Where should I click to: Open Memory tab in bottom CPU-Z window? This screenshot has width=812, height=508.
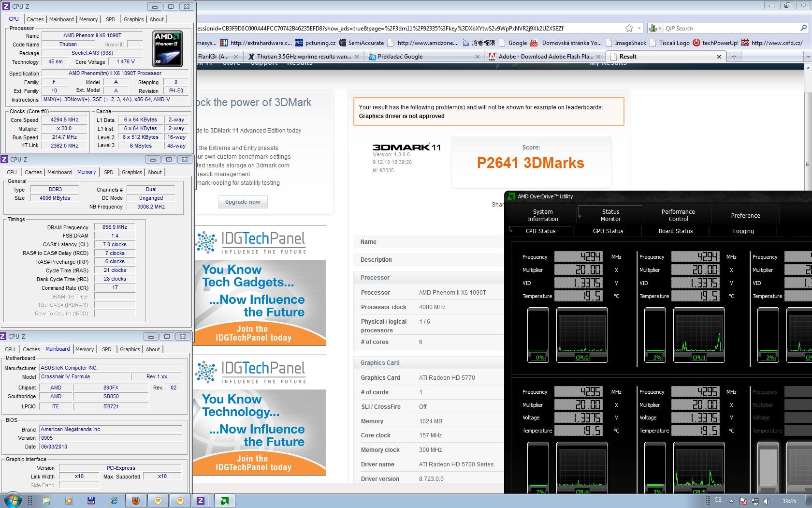[x=85, y=349]
